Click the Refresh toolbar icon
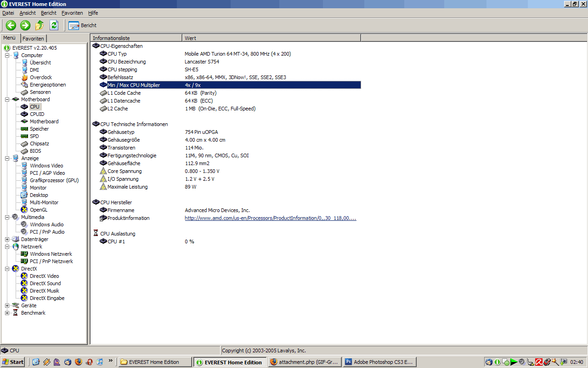The width and height of the screenshot is (588, 368). point(54,25)
